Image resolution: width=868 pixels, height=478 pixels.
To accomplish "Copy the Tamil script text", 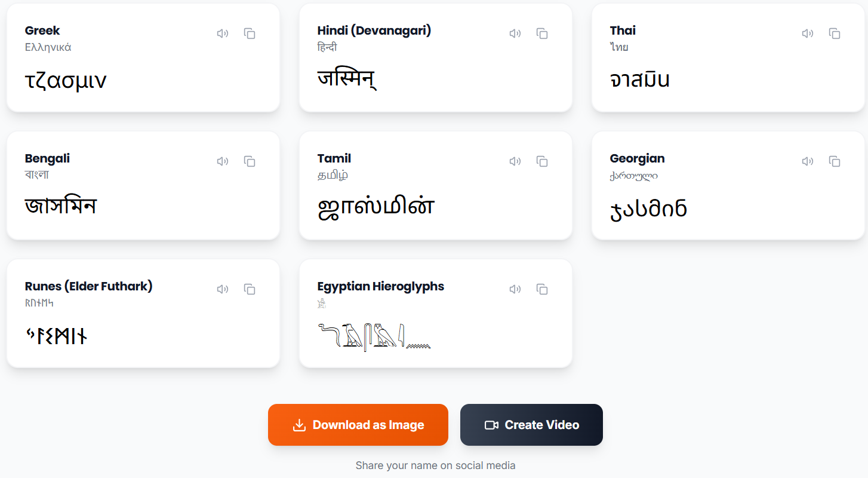I will (542, 161).
